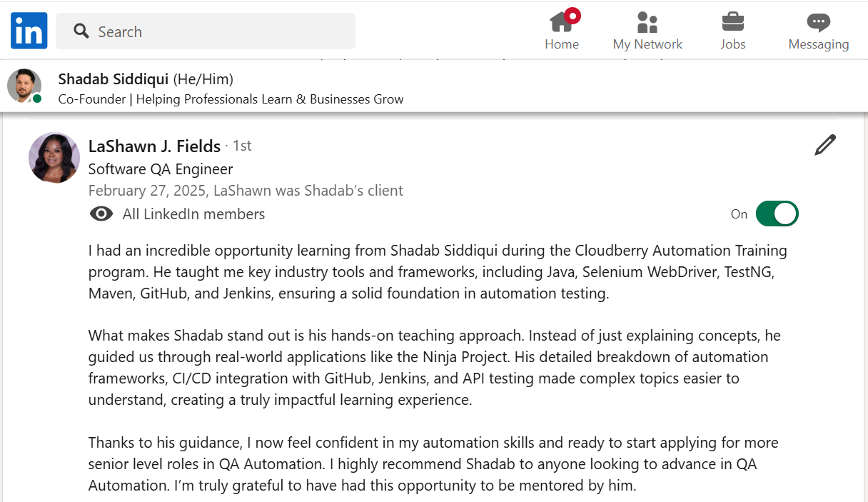Click the red Home notification badge
Screen dimensions: 868x502
point(572,15)
